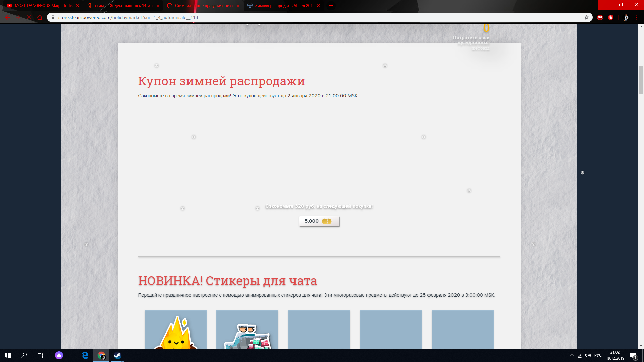The width and height of the screenshot is (644, 362).
Task: Close the Зимняя распродажа Steam tab
Action: coord(318,6)
